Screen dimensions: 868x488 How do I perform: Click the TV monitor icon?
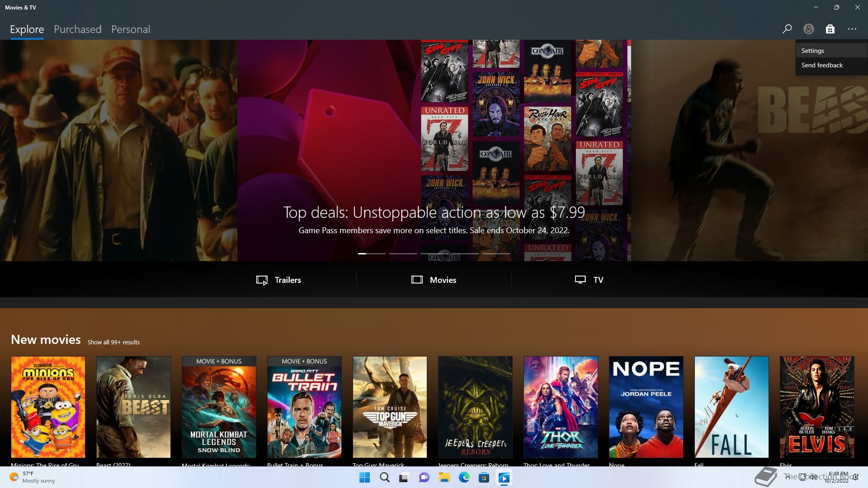(x=580, y=280)
